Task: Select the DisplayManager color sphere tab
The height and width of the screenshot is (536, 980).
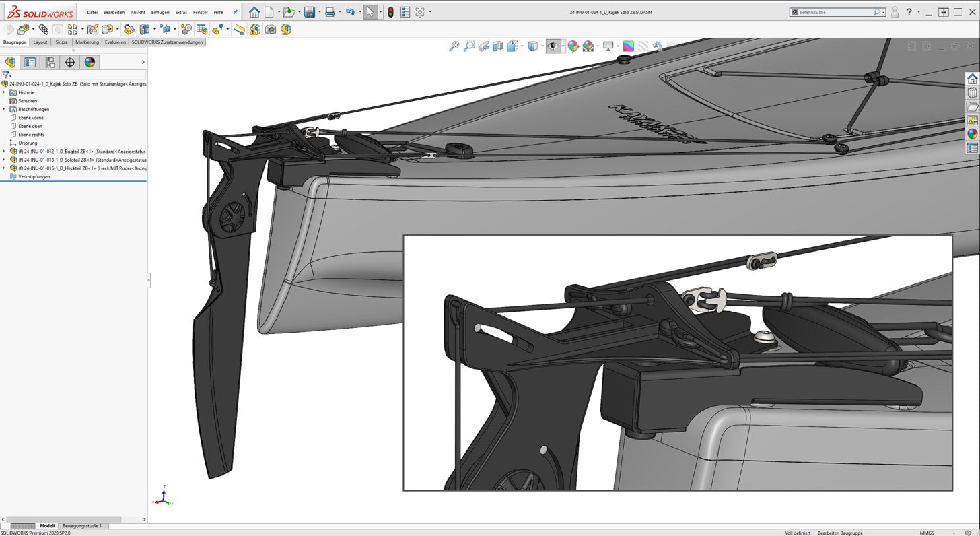Action: pos(90,62)
